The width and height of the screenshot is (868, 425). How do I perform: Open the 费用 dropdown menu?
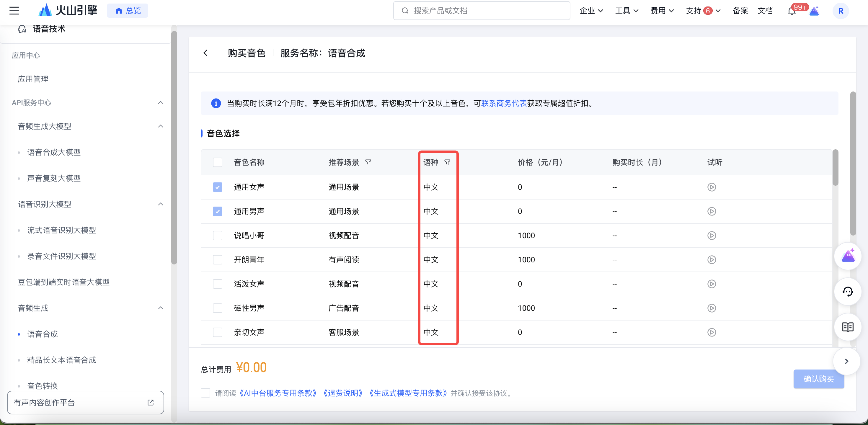pos(662,11)
